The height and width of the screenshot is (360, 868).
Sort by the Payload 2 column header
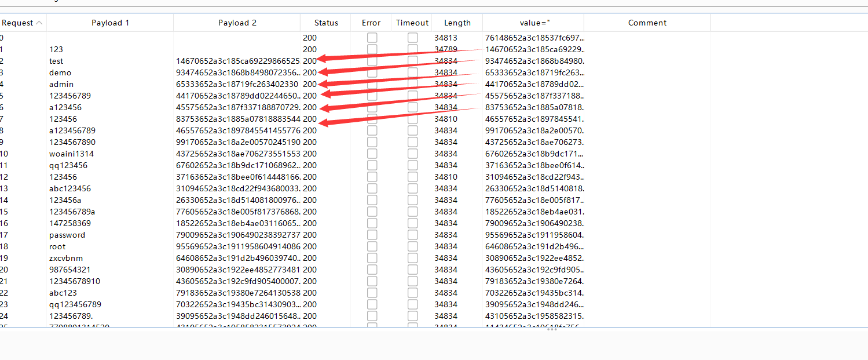point(237,23)
